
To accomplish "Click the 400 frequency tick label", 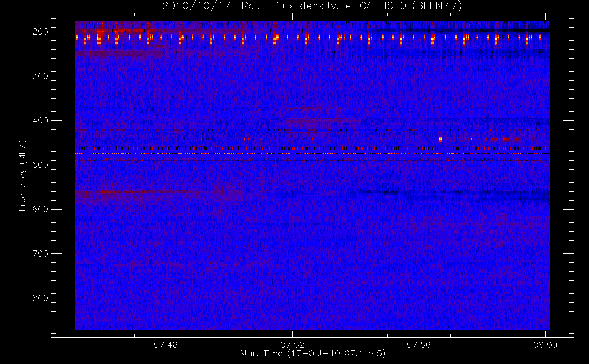I will (40, 120).
